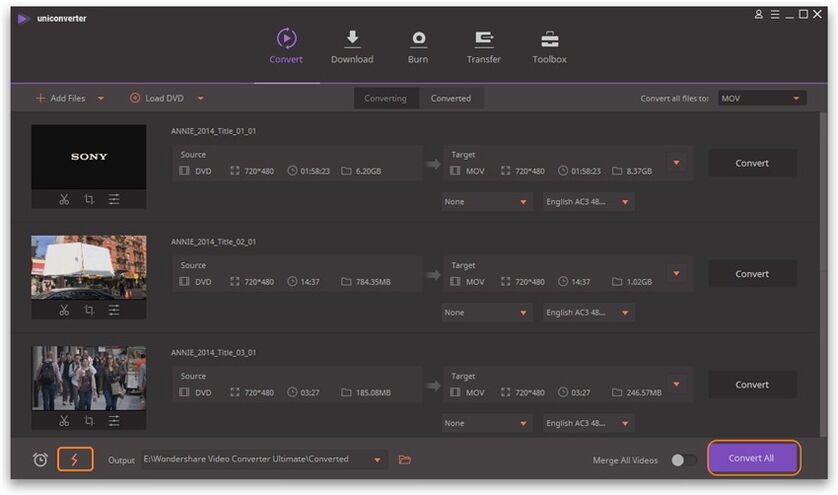
Task: Convert ANNIE_2014_Title_03_01 individually
Action: pos(752,384)
